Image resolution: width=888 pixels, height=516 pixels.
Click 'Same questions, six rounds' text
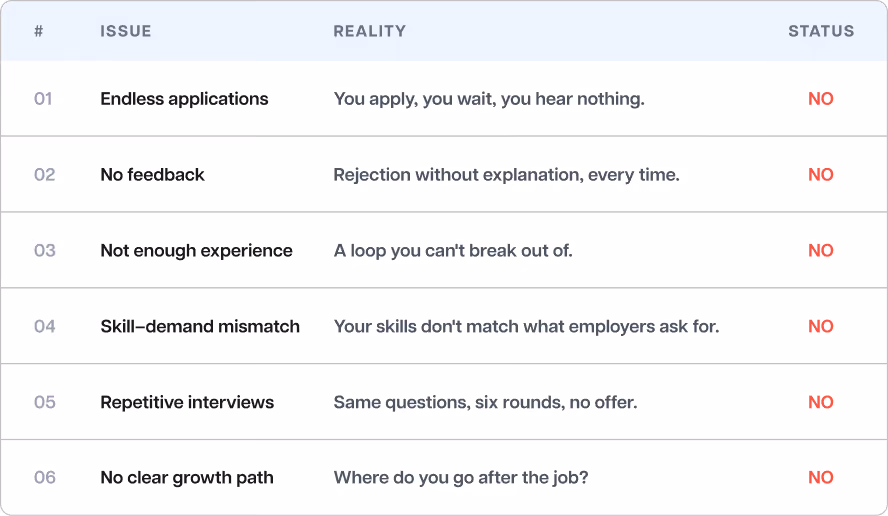click(485, 402)
